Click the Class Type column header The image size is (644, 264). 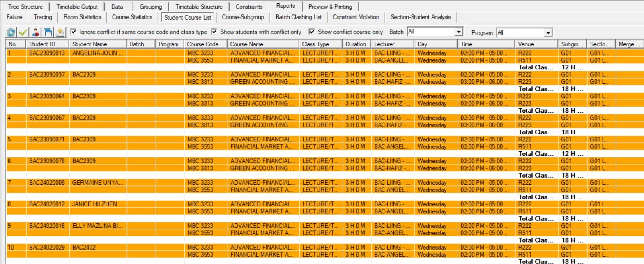pos(321,44)
